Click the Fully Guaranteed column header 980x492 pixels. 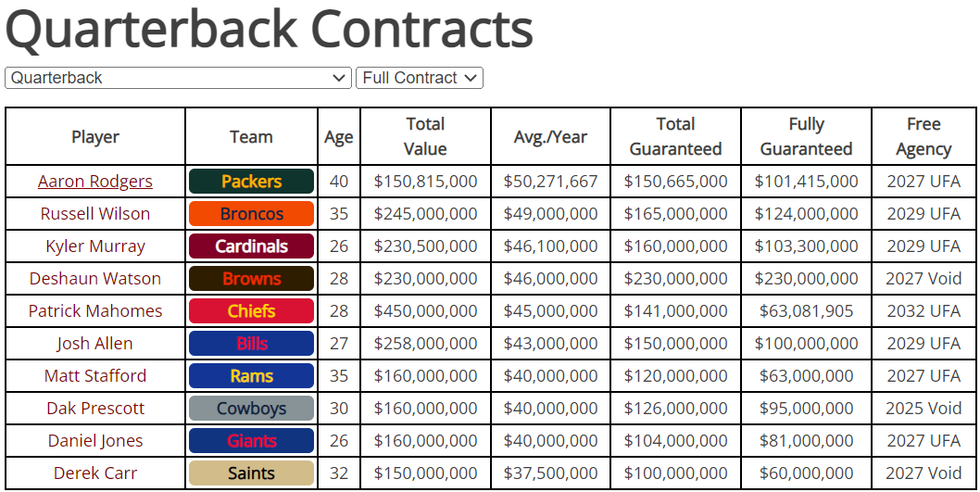806,136
